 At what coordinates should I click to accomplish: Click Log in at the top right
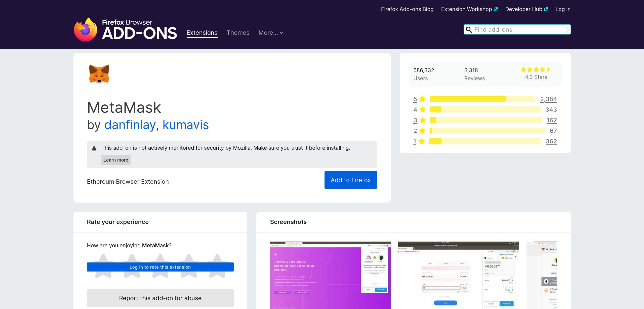pos(563,9)
